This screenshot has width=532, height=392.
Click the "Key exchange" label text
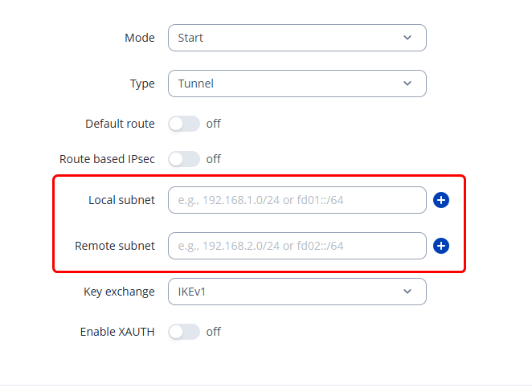click(x=119, y=292)
